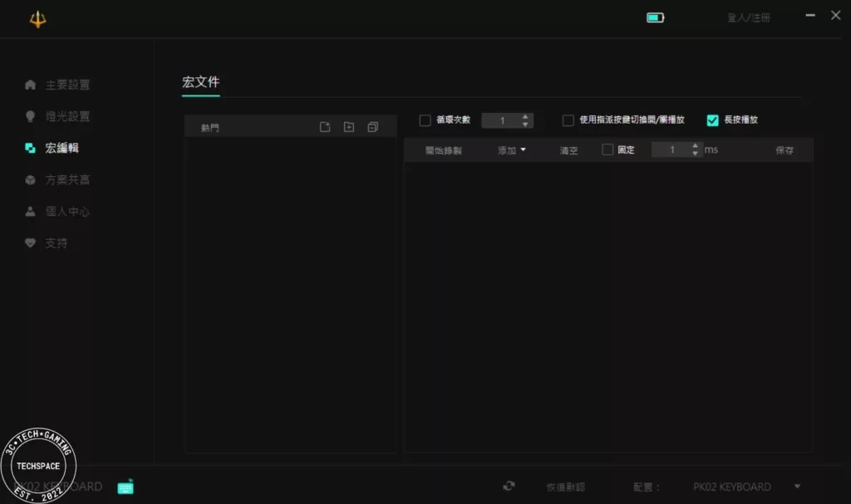Click the new macro file icon

click(x=325, y=127)
